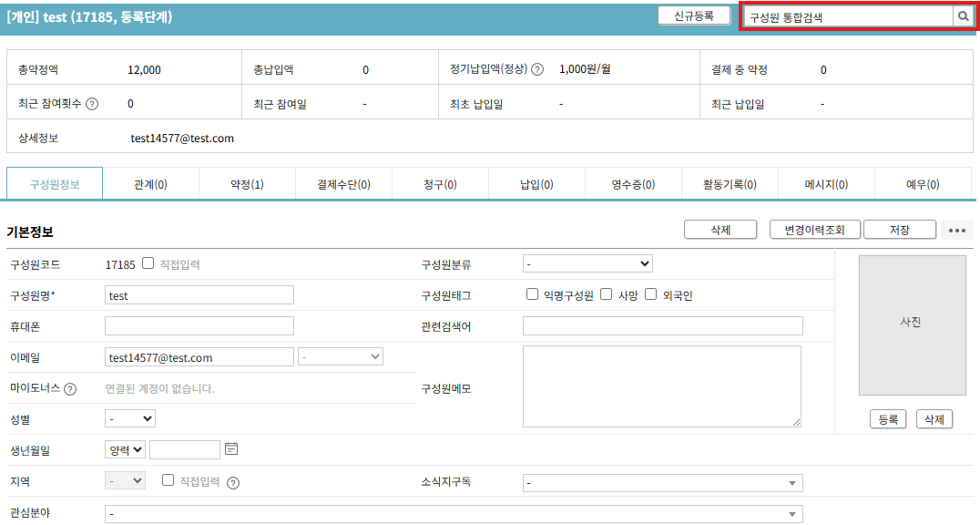Viewport: 980px width, 525px height.
Task: Switch to the 메시지(0) tab
Action: click(826, 184)
